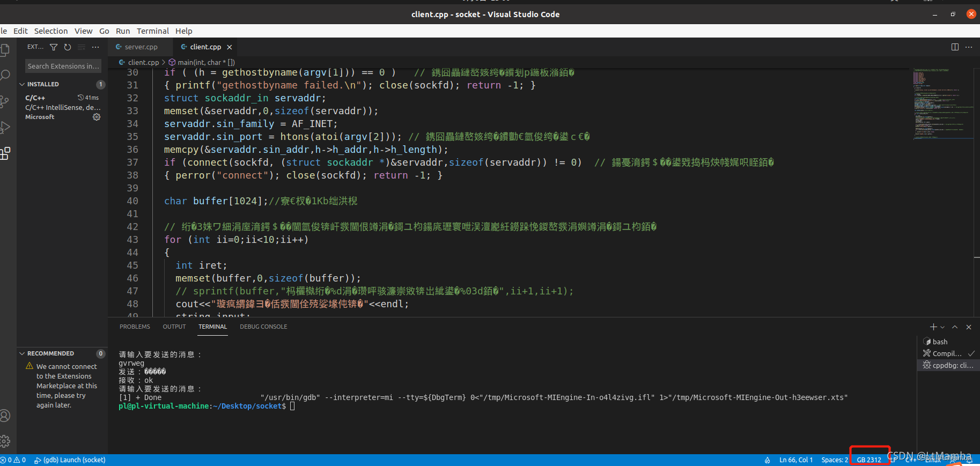
Task: Click the flame icon in status bar
Action: point(768,460)
